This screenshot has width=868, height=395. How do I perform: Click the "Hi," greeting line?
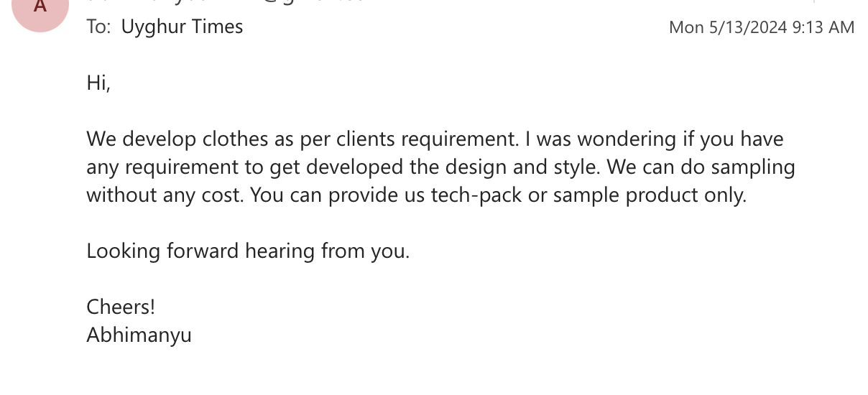click(98, 83)
